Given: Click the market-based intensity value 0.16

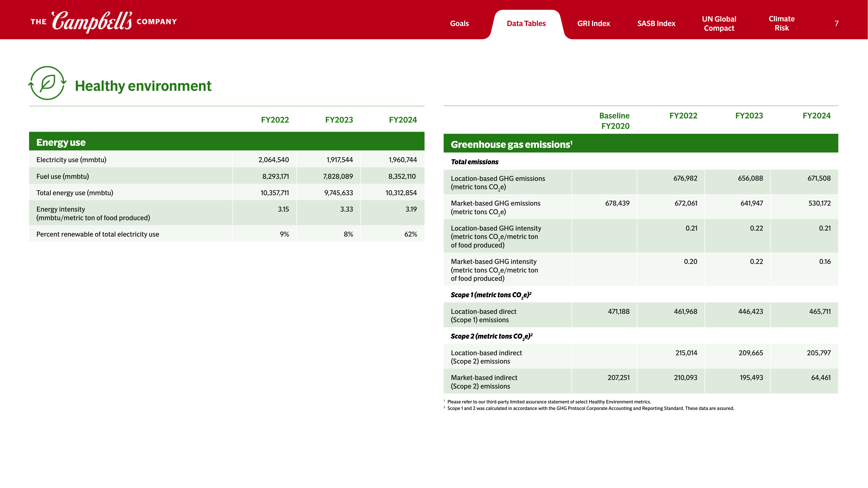Looking at the screenshot, I should click(825, 261).
